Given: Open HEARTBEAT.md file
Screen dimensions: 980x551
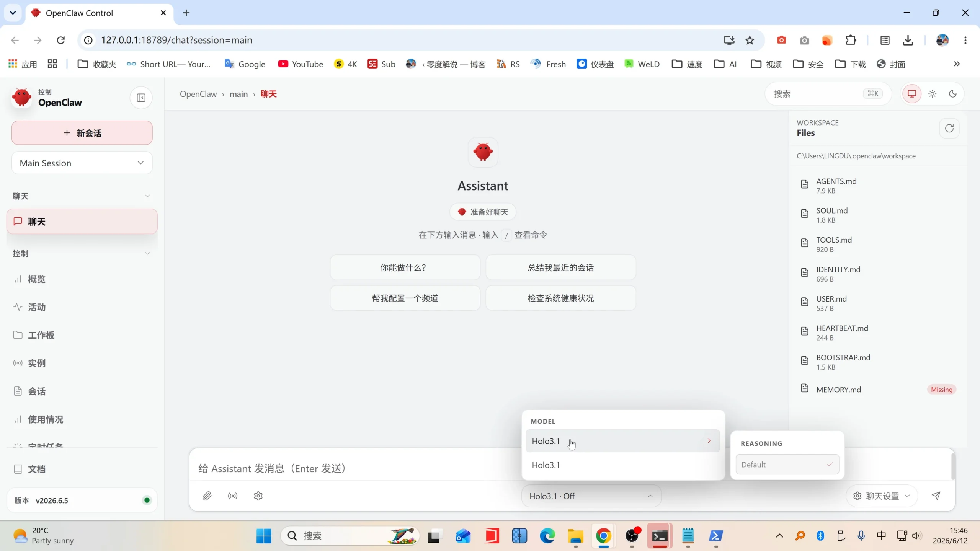Looking at the screenshot, I should pos(878,333).
